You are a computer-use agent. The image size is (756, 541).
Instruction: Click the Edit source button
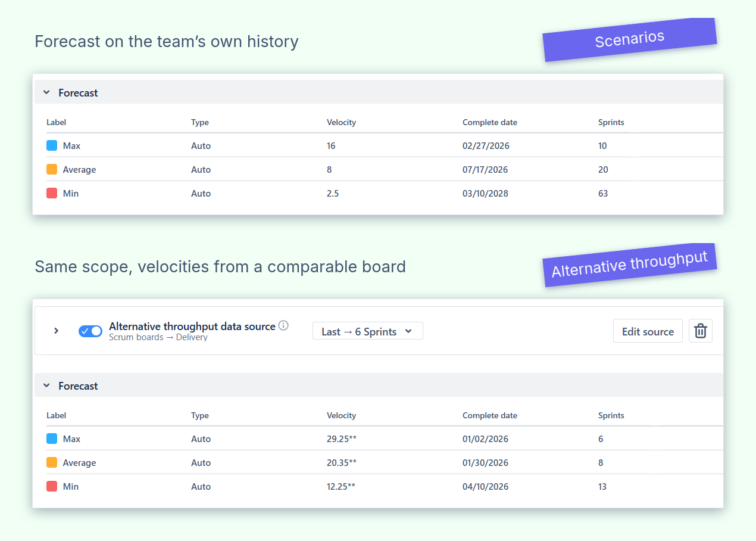648,331
